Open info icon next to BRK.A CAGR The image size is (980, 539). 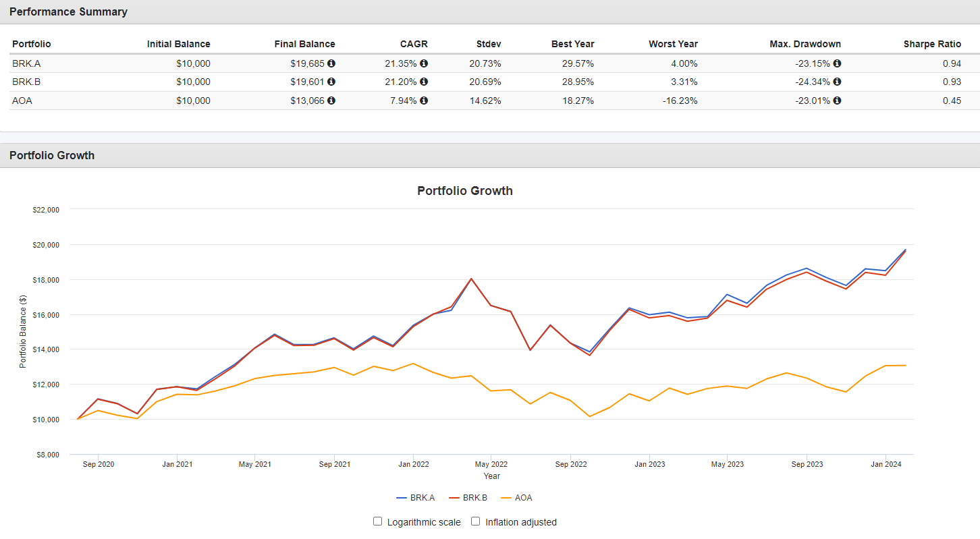[424, 63]
